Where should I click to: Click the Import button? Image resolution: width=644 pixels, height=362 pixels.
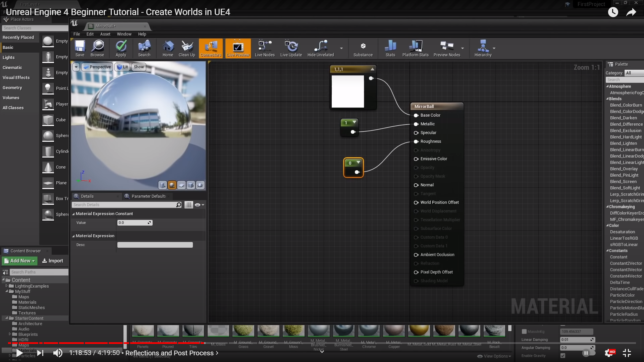[53, 261]
